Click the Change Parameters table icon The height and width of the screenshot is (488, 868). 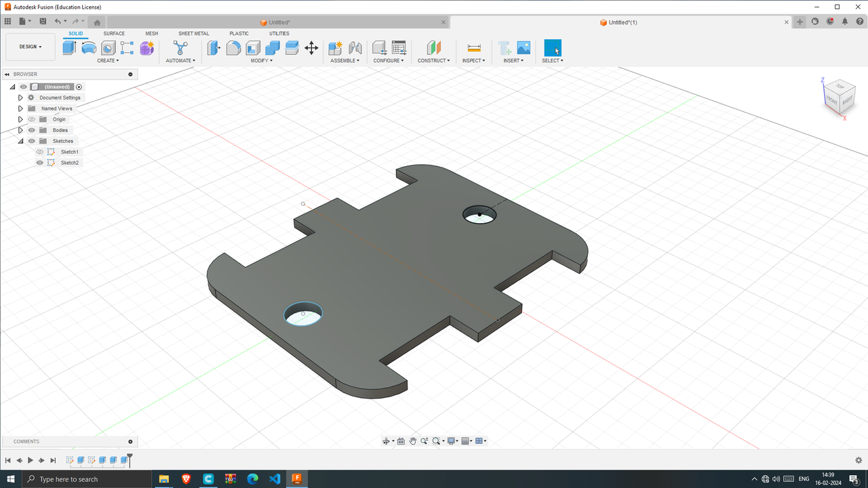(399, 47)
